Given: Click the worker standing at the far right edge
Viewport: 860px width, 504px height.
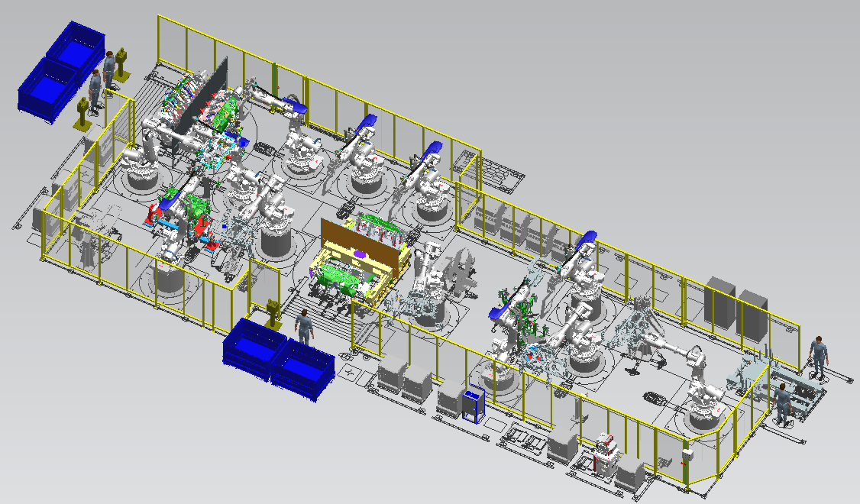Looking at the screenshot, I should coord(817,354).
